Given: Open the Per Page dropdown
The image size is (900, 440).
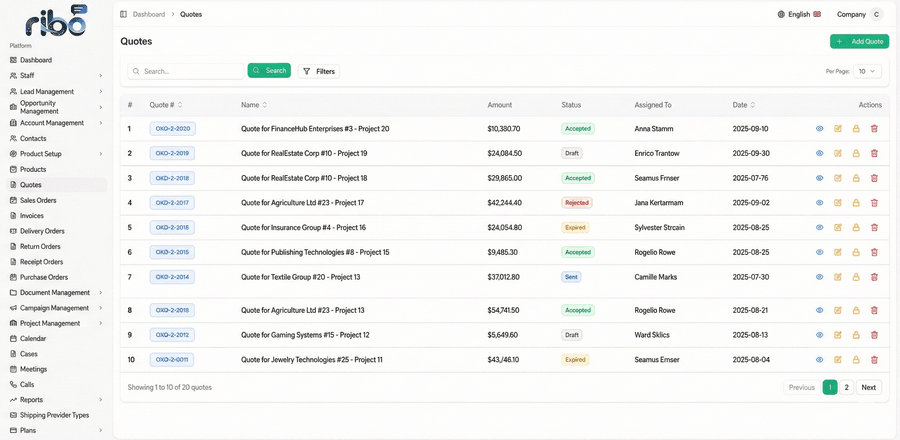Looking at the screenshot, I should [x=867, y=71].
